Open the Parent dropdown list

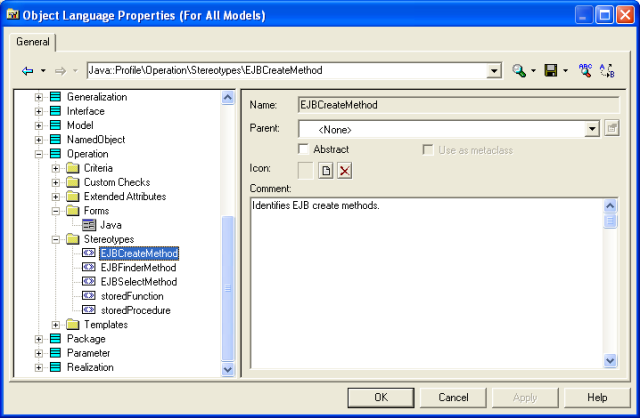point(592,130)
